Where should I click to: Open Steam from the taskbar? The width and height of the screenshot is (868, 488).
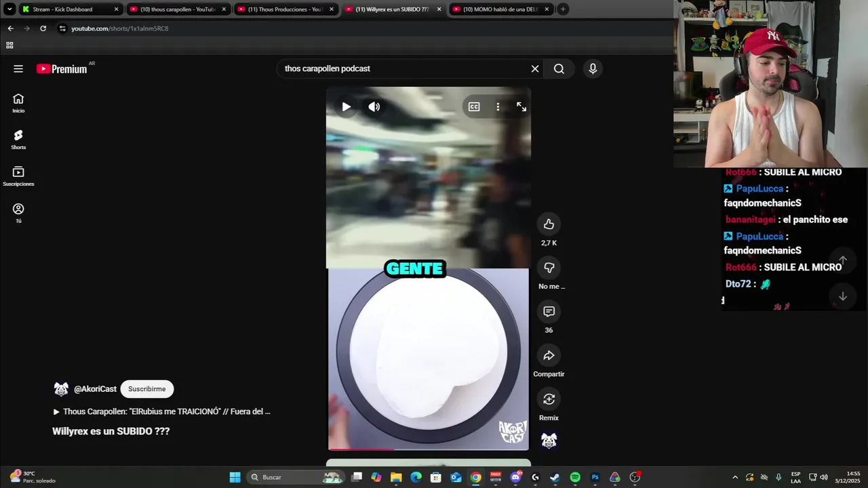click(x=555, y=477)
